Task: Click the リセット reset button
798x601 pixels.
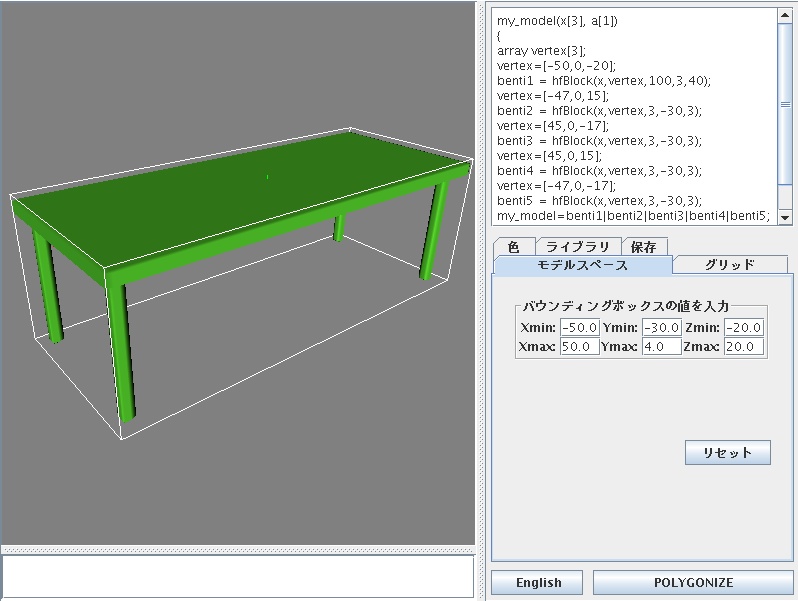Action: pos(728,452)
